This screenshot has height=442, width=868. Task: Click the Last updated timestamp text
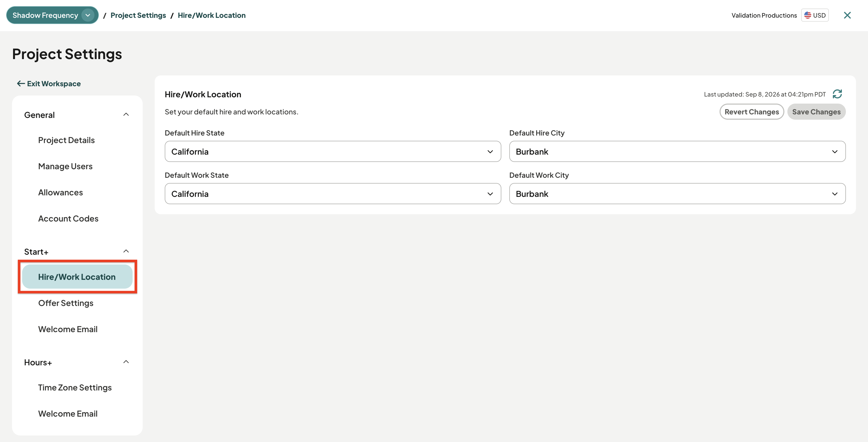pyautogui.click(x=765, y=94)
